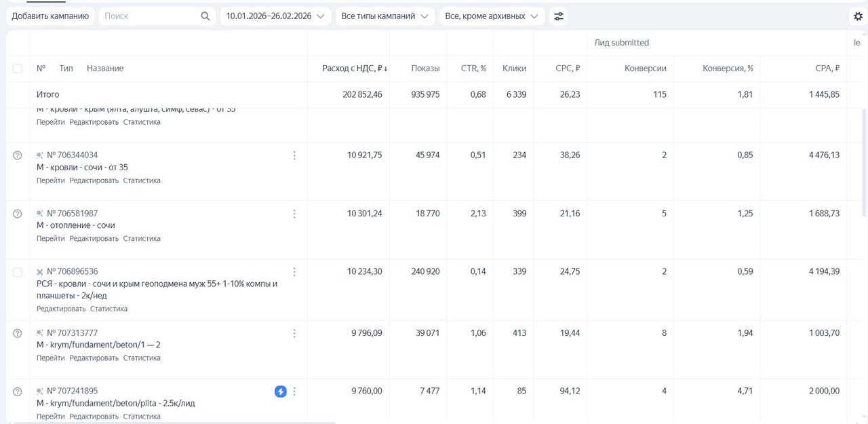Click question mark icon beside campaign 706344034
The image size is (868, 424).
(x=18, y=155)
